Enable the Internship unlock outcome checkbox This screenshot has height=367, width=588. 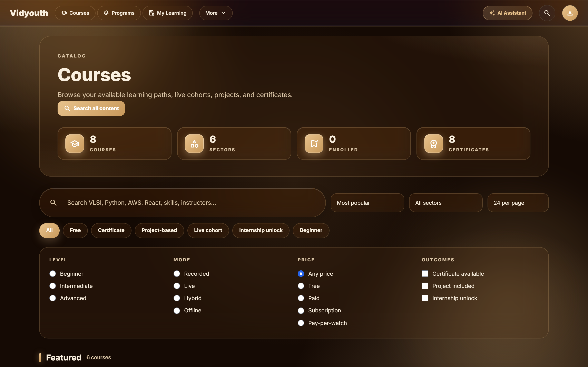425,298
